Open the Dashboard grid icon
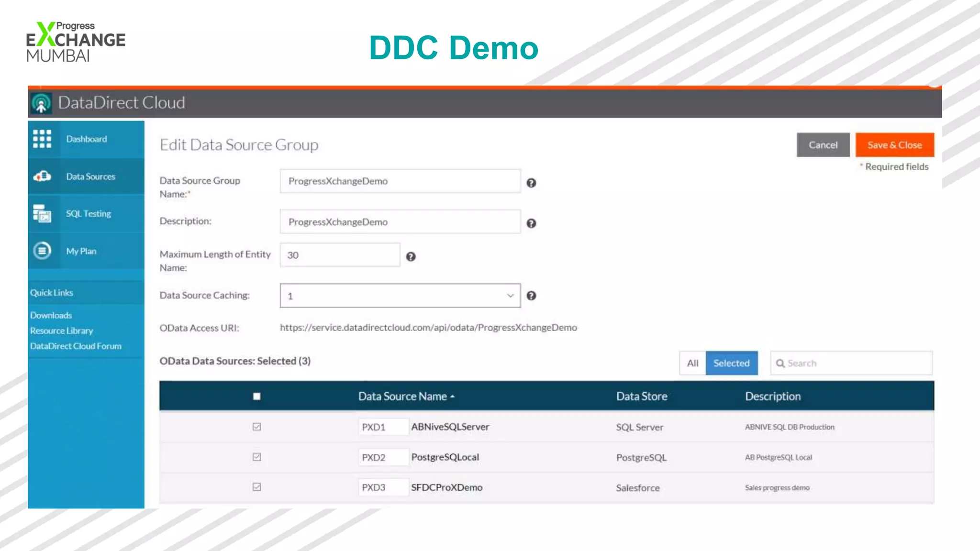Screen dimensions: 980x551 point(42,139)
